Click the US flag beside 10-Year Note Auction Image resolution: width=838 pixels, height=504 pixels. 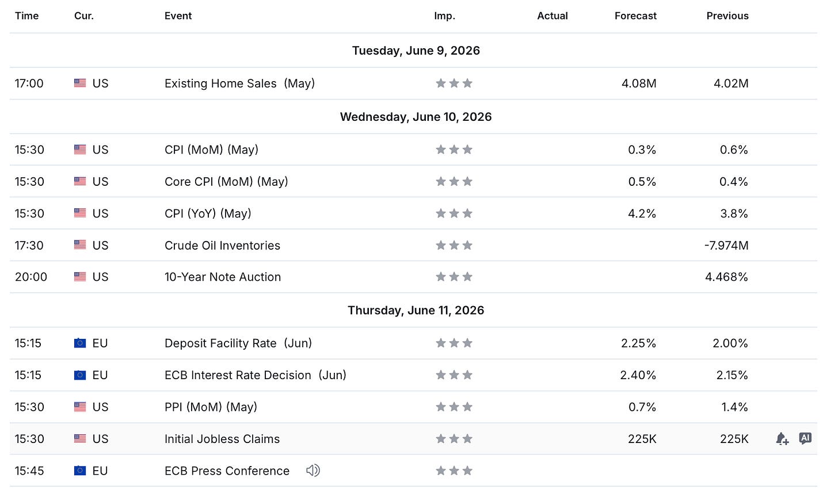coord(80,277)
